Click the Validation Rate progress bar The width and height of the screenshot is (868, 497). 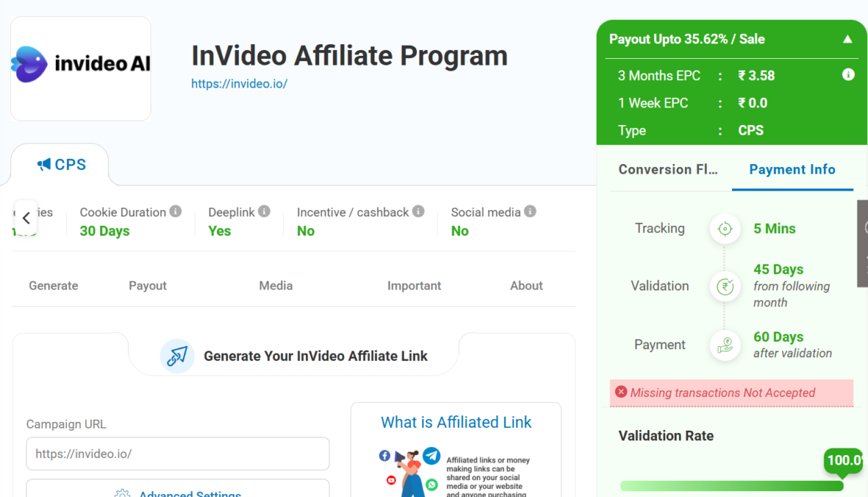click(731, 486)
